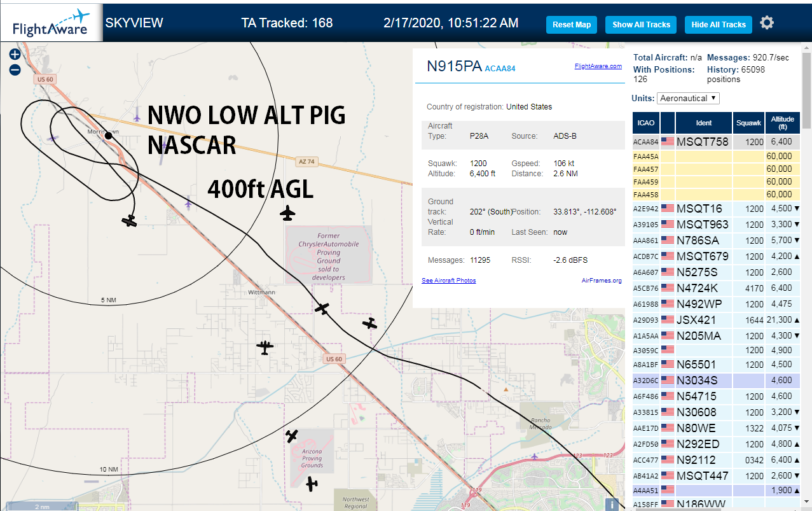
Task: Select aircraft icon at end of loop track
Action: (x=130, y=220)
